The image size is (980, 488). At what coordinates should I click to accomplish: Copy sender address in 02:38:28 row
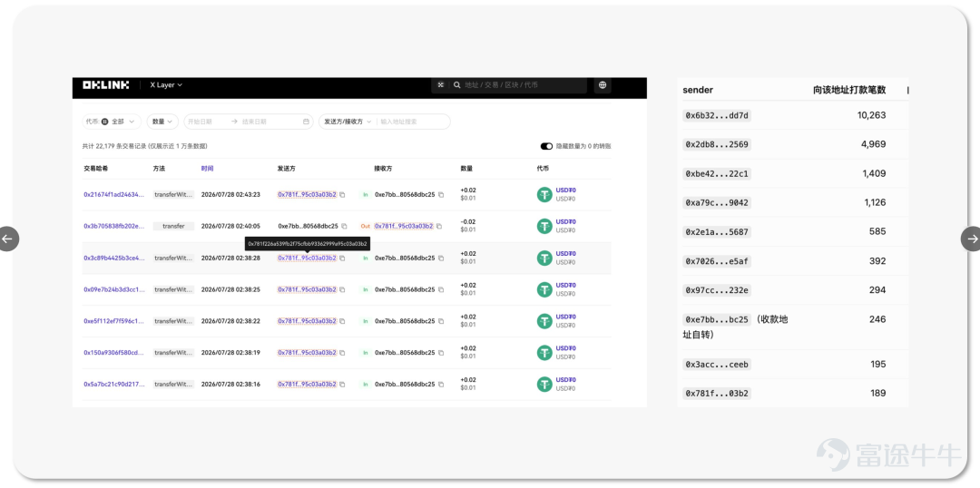[342, 258]
